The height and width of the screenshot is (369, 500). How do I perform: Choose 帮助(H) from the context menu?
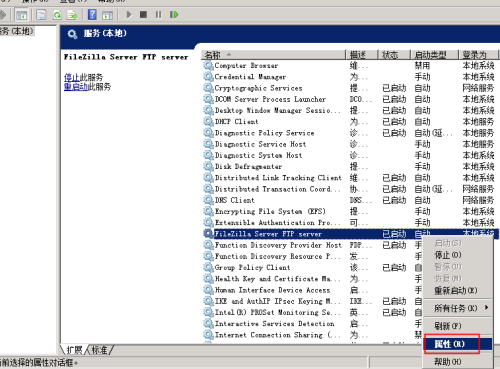pyautogui.click(x=457, y=361)
